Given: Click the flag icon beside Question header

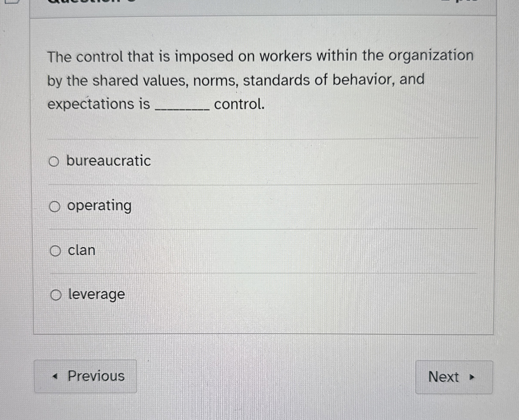Looking at the screenshot, I should (11, 2).
